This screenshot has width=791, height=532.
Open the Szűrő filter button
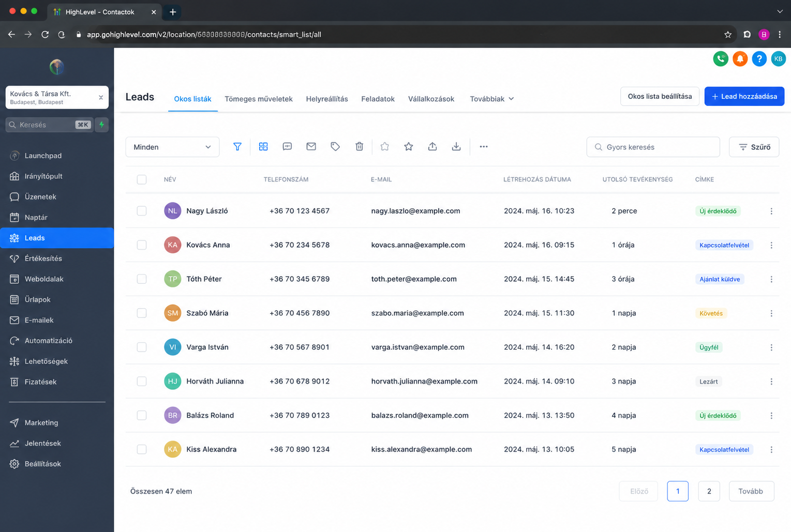tap(754, 147)
